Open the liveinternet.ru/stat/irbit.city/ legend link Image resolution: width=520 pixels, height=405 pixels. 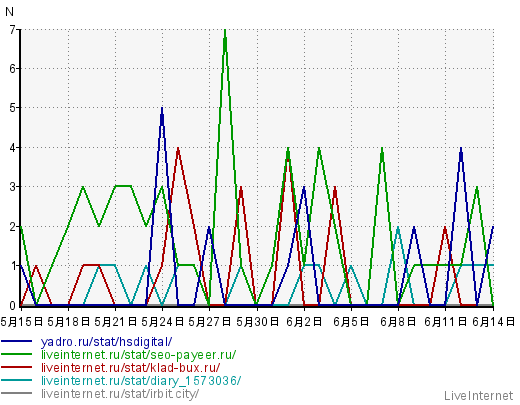pos(120,394)
